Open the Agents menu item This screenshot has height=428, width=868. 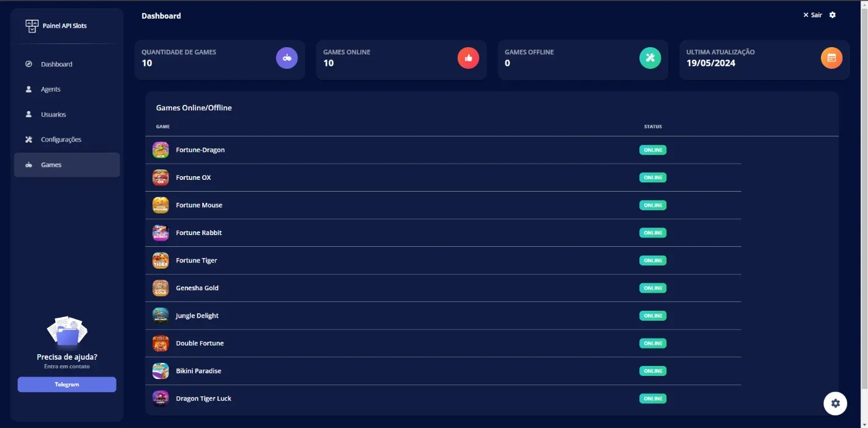[67, 89]
